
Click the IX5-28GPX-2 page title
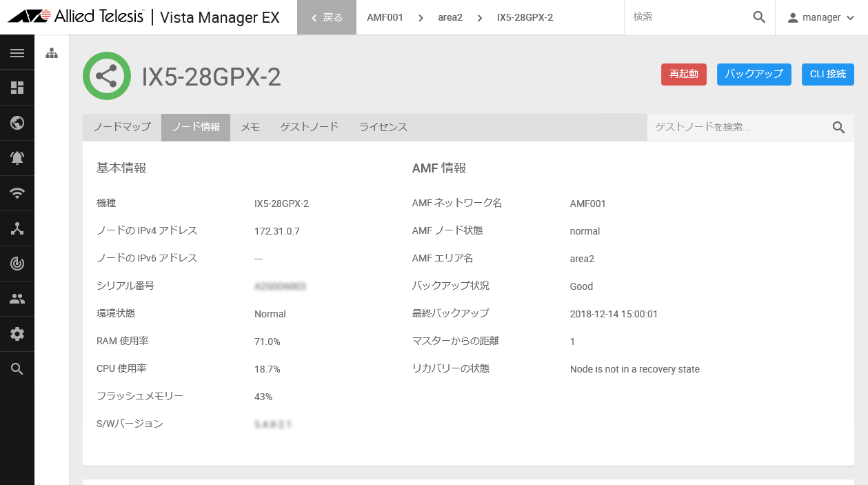coord(212,77)
